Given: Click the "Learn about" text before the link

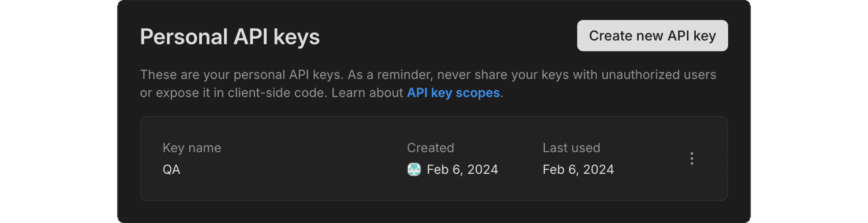Looking at the screenshot, I should [x=367, y=93].
